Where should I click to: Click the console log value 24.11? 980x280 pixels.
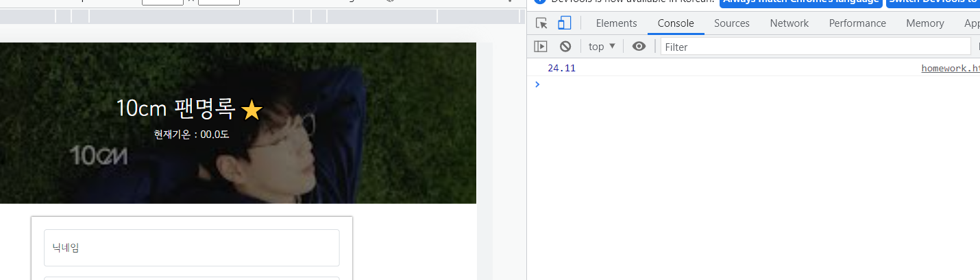coord(561,68)
